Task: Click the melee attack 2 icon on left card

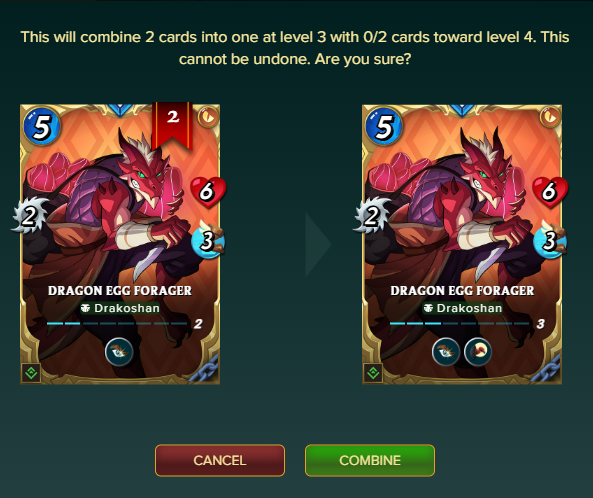Action: coord(29,215)
